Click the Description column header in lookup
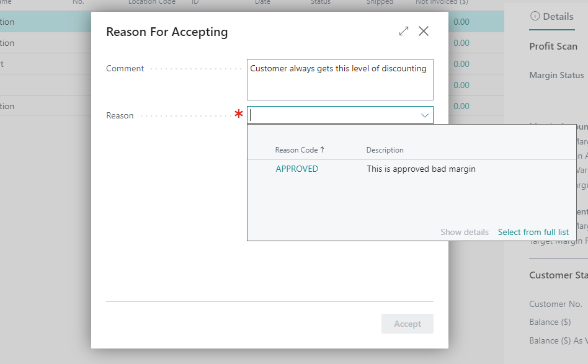The width and height of the screenshot is (588, 364). tap(385, 150)
